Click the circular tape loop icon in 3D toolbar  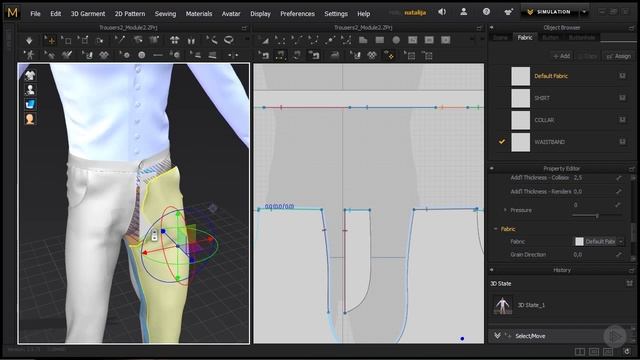click(x=229, y=40)
